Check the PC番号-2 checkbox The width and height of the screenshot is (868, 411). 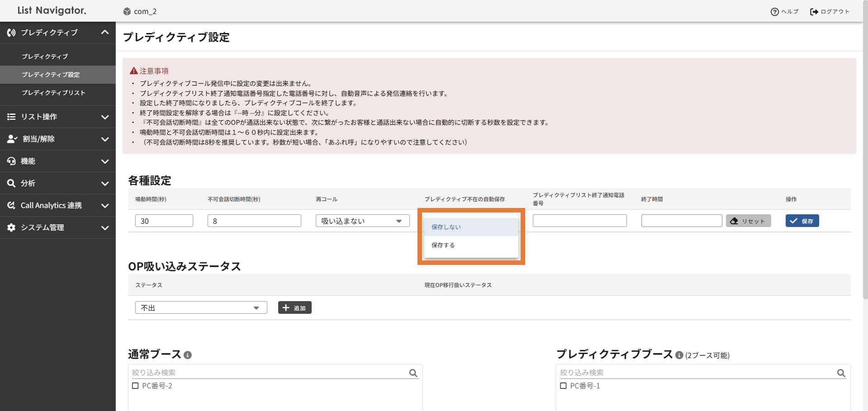(135, 386)
